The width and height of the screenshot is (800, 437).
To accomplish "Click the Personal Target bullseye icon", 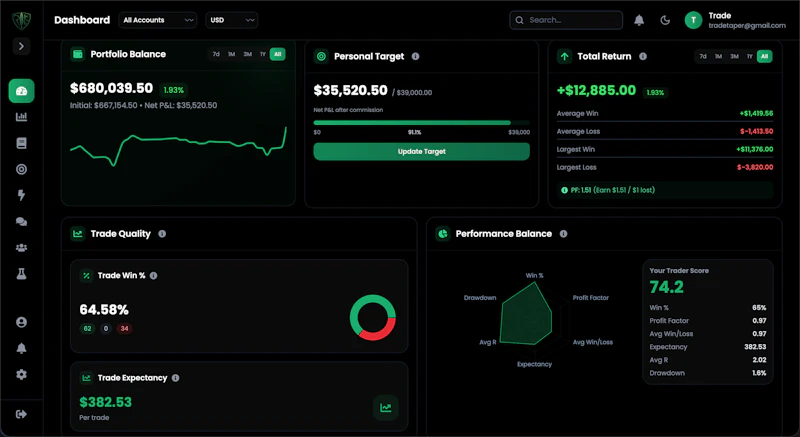I will click(x=321, y=57).
